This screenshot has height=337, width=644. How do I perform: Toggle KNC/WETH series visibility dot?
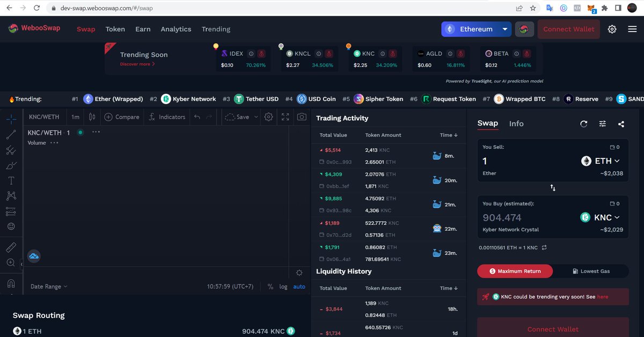[80, 132]
